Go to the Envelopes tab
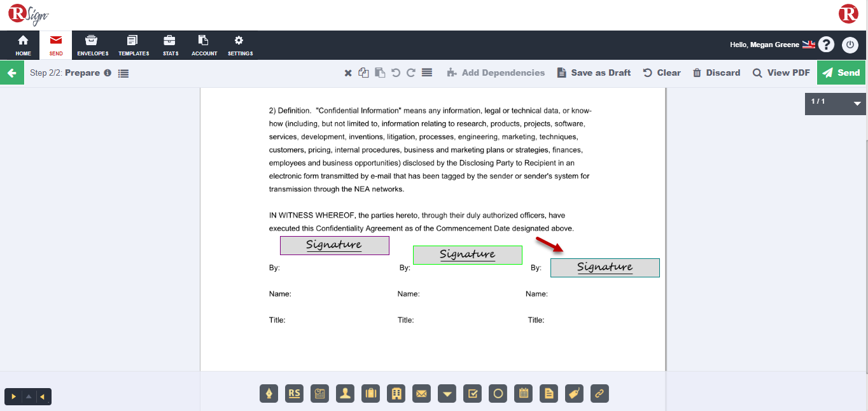 [x=93, y=45]
